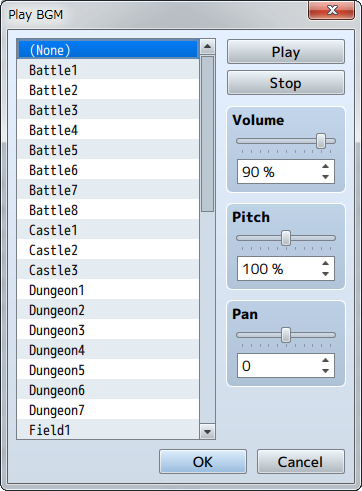Click the Cancel button
Image resolution: width=362 pixels, height=491 pixels.
[300, 462]
